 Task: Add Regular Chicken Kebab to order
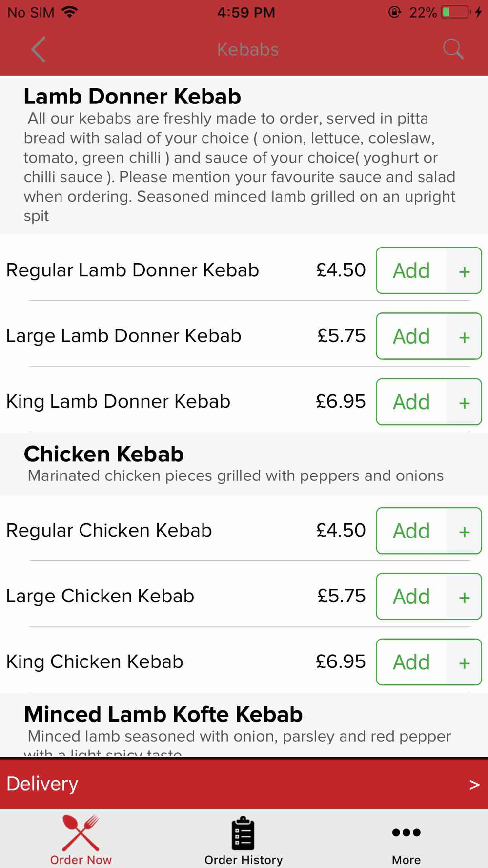point(411,531)
